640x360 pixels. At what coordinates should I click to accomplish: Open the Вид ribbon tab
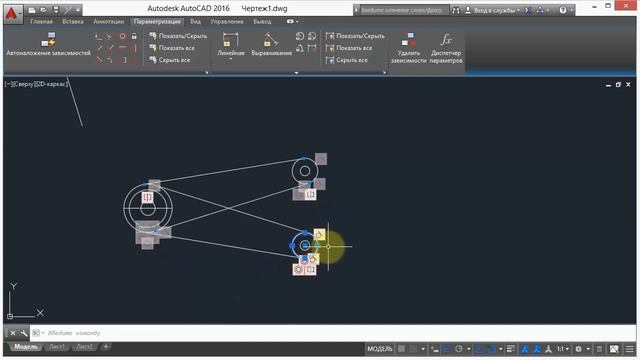tap(196, 21)
